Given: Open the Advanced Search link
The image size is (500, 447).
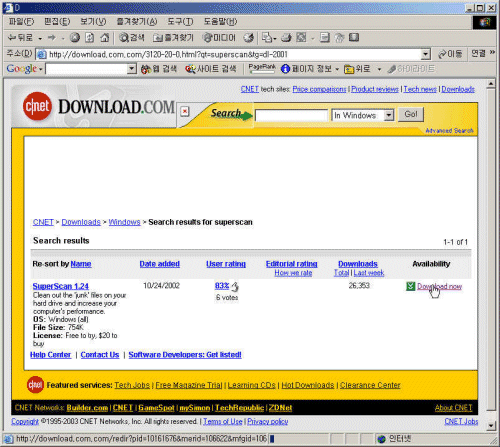Looking at the screenshot, I should (x=449, y=131).
